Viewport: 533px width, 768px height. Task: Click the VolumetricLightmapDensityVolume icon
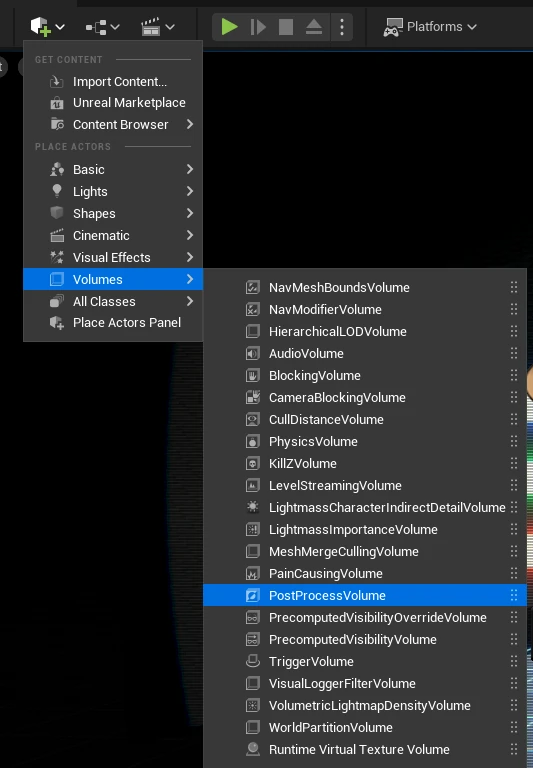pyautogui.click(x=252, y=705)
